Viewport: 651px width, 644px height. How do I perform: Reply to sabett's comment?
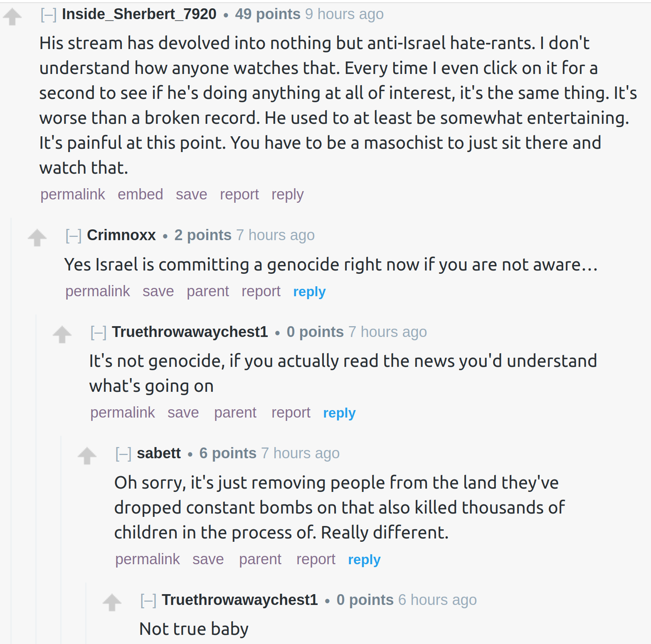tap(364, 560)
